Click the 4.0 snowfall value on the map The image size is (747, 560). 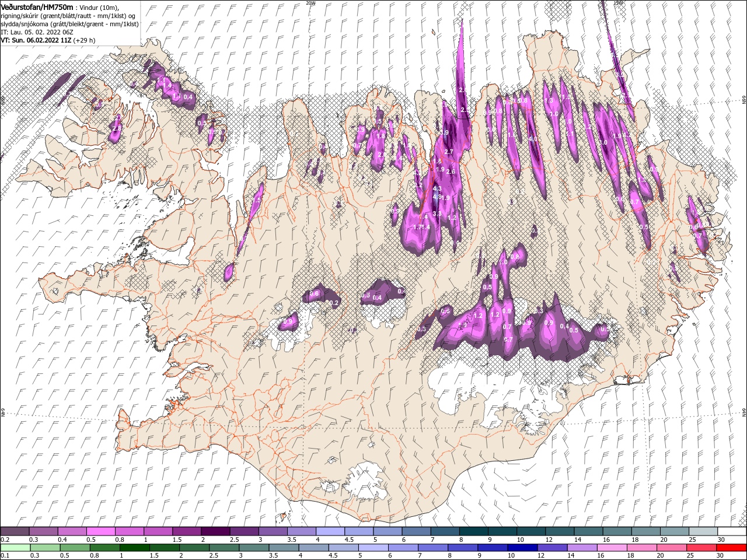(x=533, y=139)
